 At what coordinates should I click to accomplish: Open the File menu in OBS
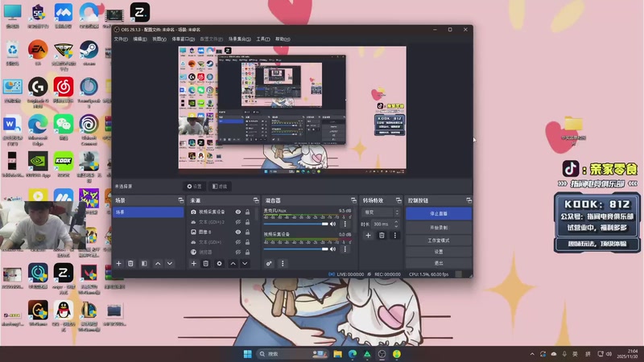(x=121, y=39)
